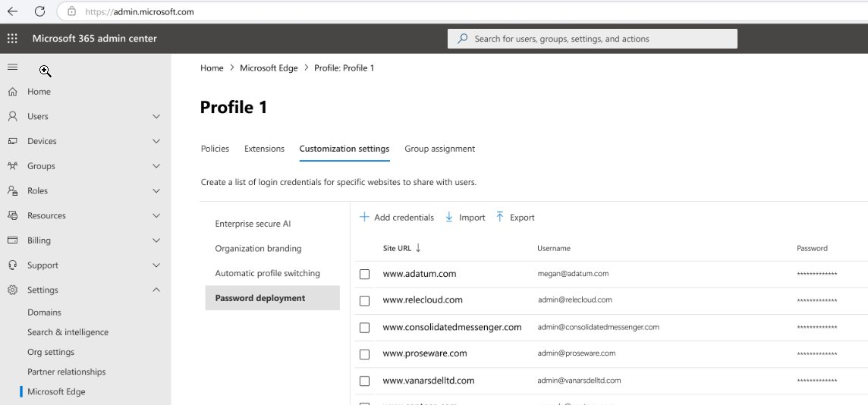Switch to the Extensions tab
The width and height of the screenshot is (868, 405).
(264, 149)
